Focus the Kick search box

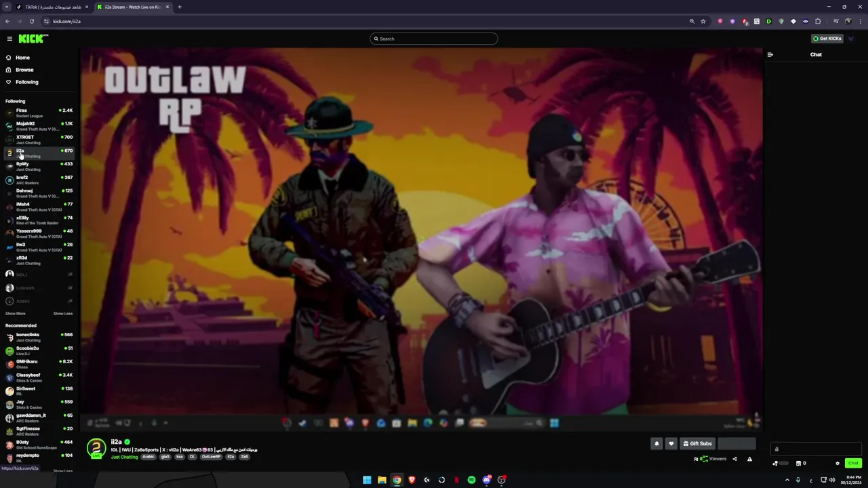[x=434, y=39]
